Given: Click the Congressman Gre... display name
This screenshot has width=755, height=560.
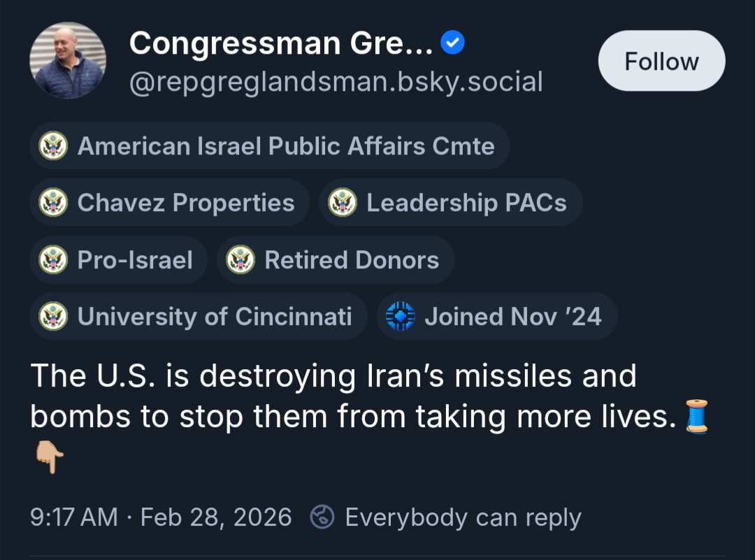Looking at the screenshot, I should (281, 44).
